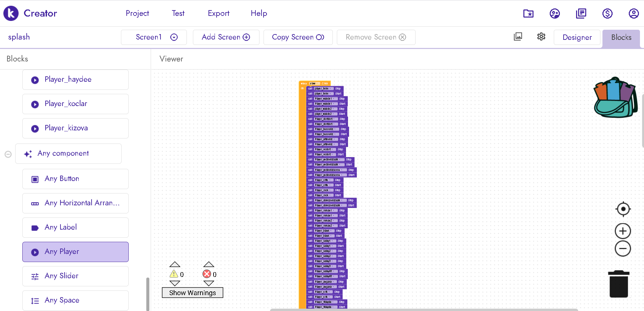Zoom in with the plus circle icon

coord(623,231)
